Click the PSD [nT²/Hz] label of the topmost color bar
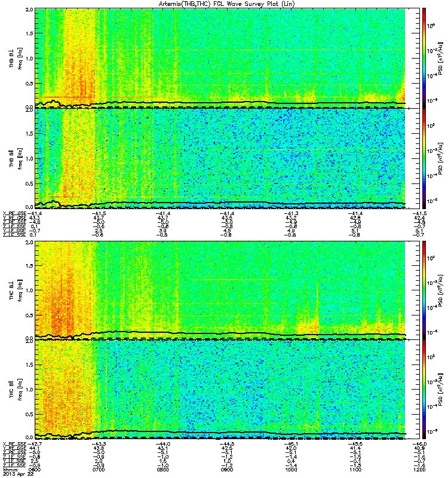448x478 pixels. click(441, 58)
